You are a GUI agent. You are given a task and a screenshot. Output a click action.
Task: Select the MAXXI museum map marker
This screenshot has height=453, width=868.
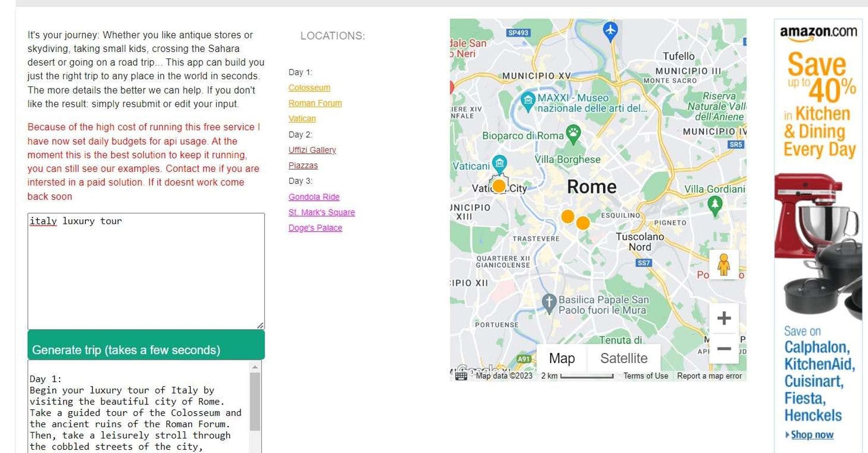[528, 100]
